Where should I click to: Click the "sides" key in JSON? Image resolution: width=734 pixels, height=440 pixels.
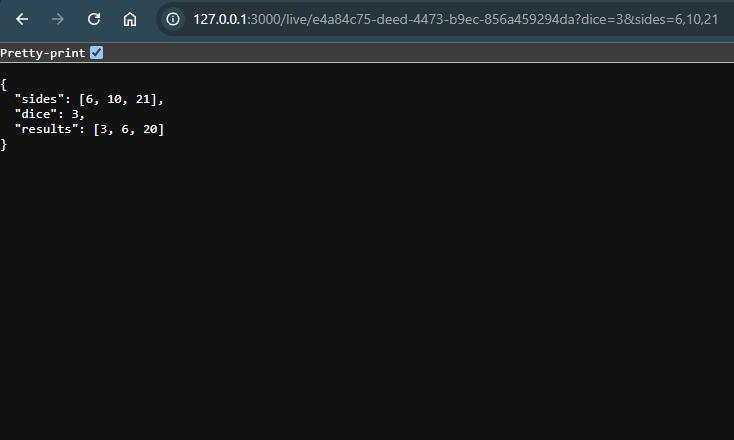(x=39, y=99)
